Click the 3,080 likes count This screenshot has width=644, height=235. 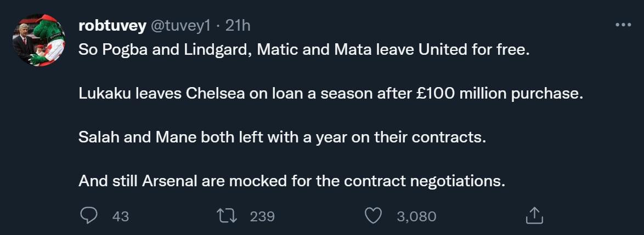(416, 216)
